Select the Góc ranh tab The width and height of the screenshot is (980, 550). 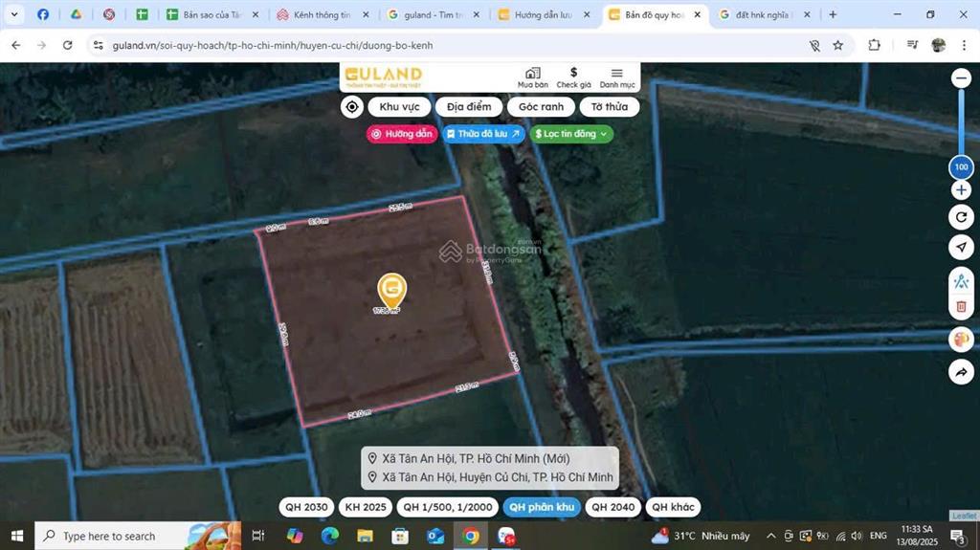(x=541, y=107)
